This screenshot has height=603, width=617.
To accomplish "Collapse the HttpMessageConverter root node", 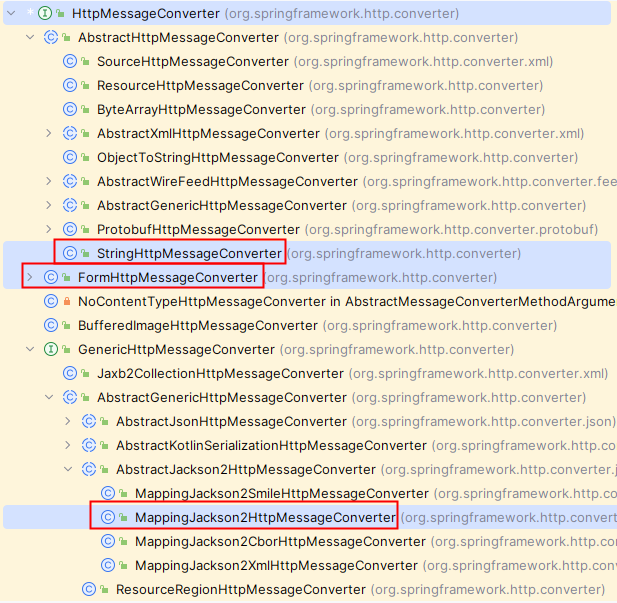I will pos(11,13).
